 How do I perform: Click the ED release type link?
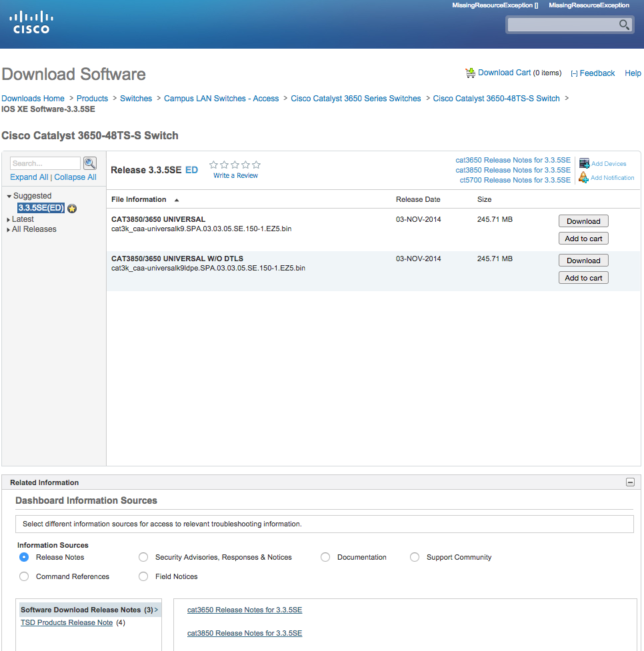click(x=191, y=170)
